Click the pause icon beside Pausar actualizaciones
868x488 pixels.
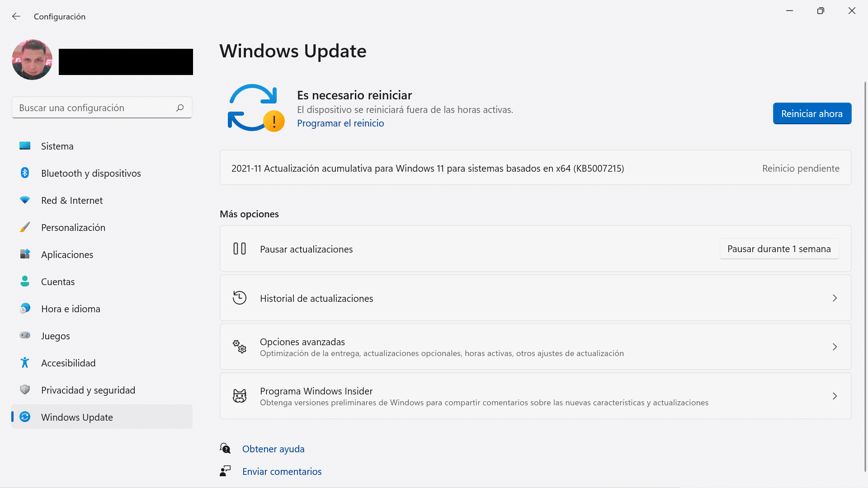coord(240,249)
